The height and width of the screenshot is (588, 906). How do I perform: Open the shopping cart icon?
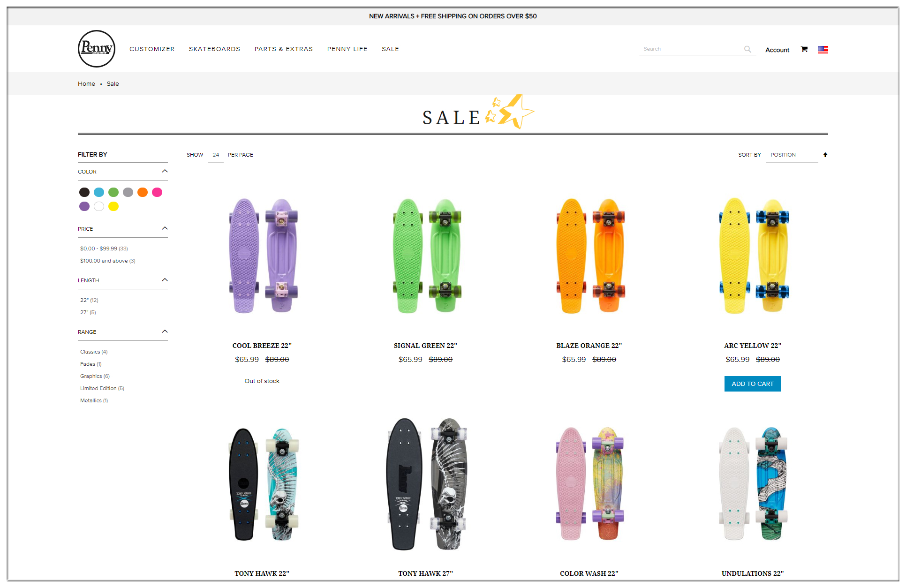pos(804,49)
